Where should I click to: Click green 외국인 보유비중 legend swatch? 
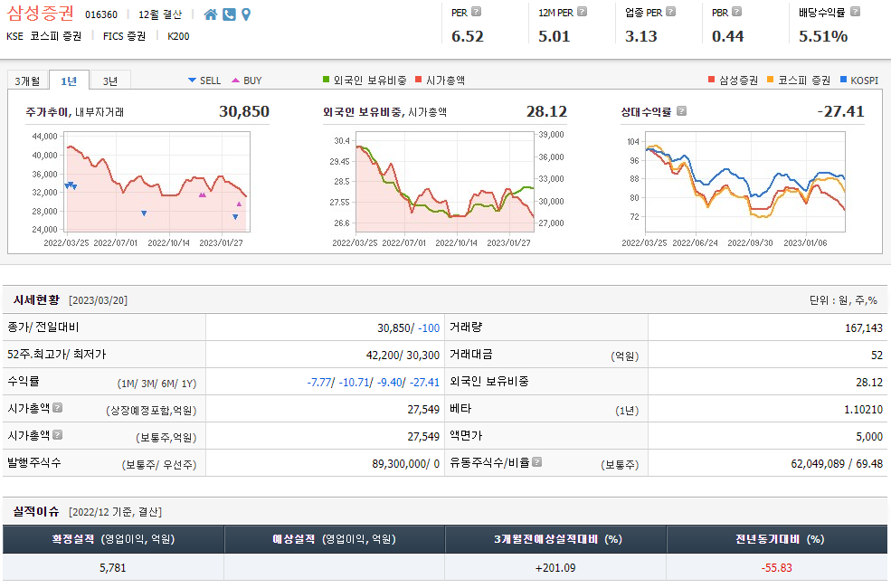(327, 80)
